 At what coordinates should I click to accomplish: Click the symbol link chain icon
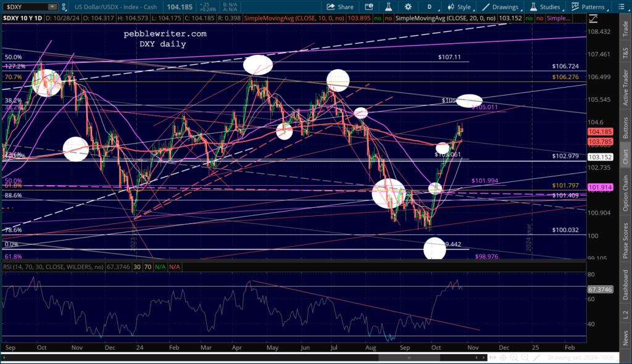[64, 7]
